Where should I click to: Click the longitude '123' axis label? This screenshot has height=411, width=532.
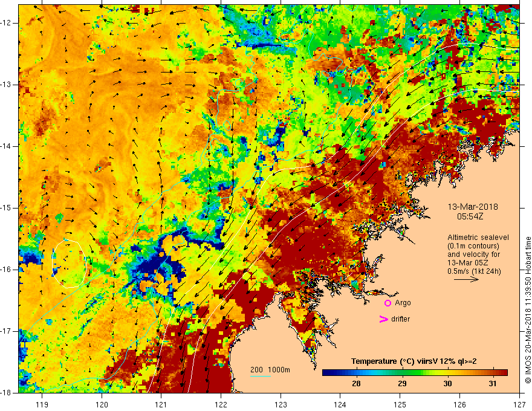(x=281, y=404)
